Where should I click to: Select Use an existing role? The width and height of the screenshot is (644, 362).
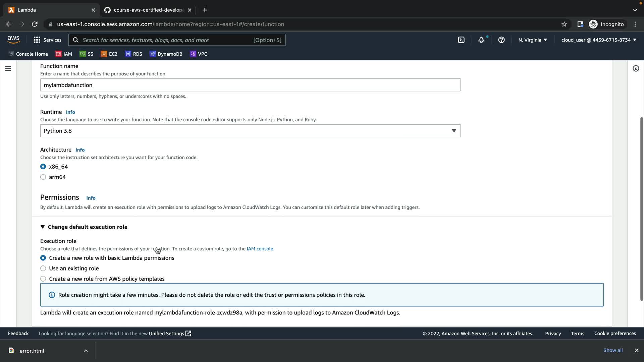coord(43,268)
